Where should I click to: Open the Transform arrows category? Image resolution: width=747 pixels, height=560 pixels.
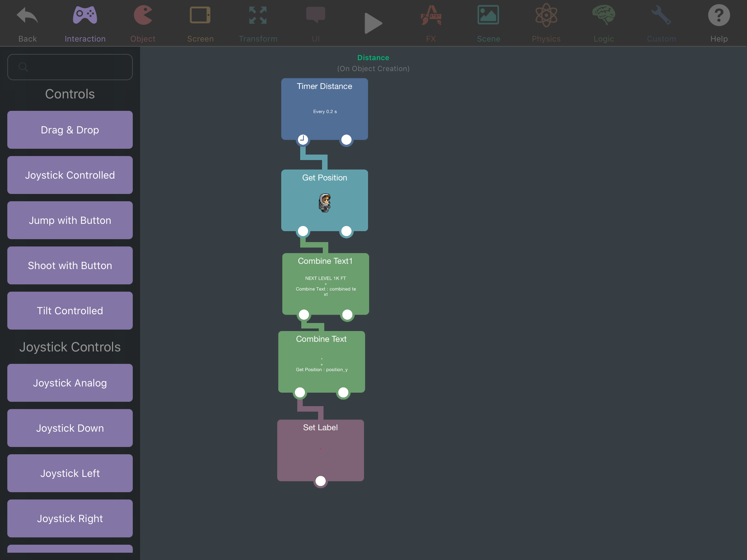click(x=258, y=16)
